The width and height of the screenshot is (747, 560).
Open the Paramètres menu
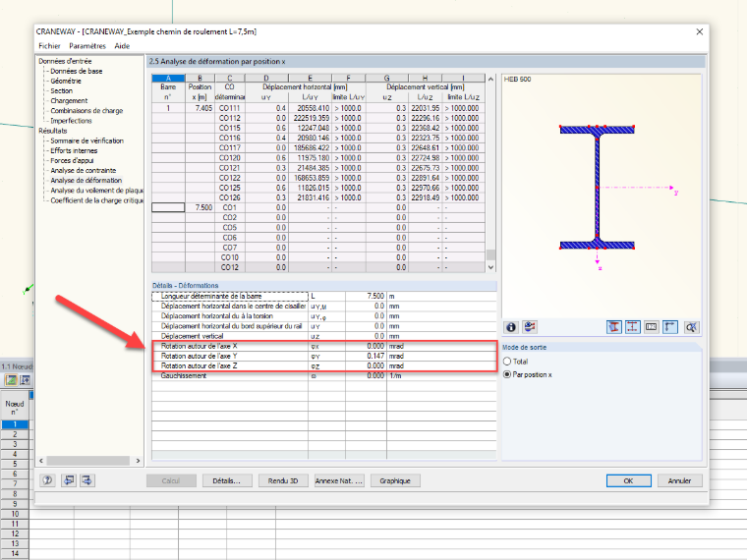tap(87, 46)
